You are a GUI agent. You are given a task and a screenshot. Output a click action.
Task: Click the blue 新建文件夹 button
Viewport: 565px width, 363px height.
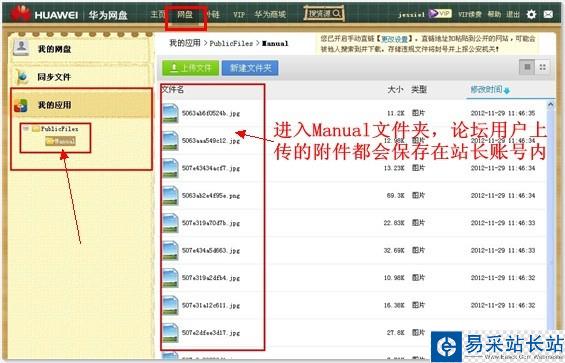tap(250, 68)
